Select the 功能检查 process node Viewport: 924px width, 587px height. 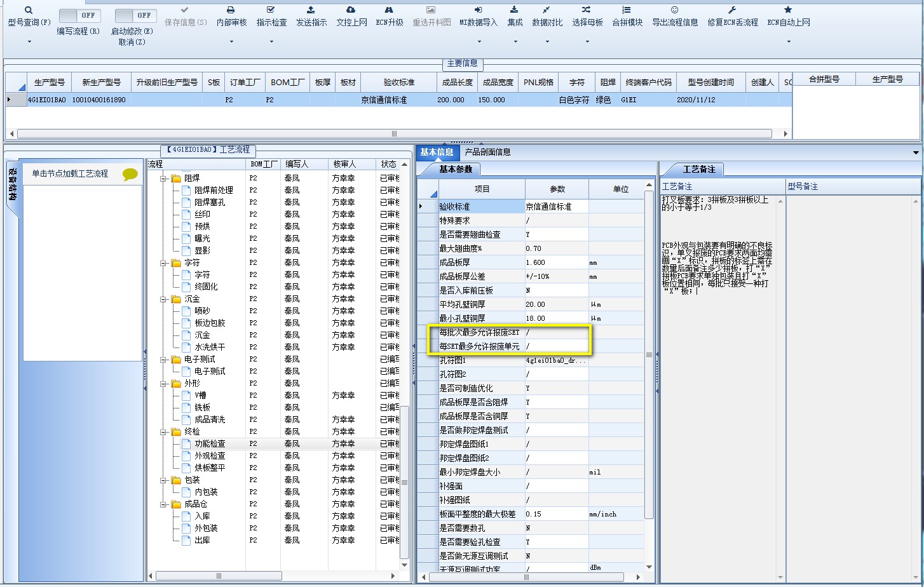click(x=210, y=444)
